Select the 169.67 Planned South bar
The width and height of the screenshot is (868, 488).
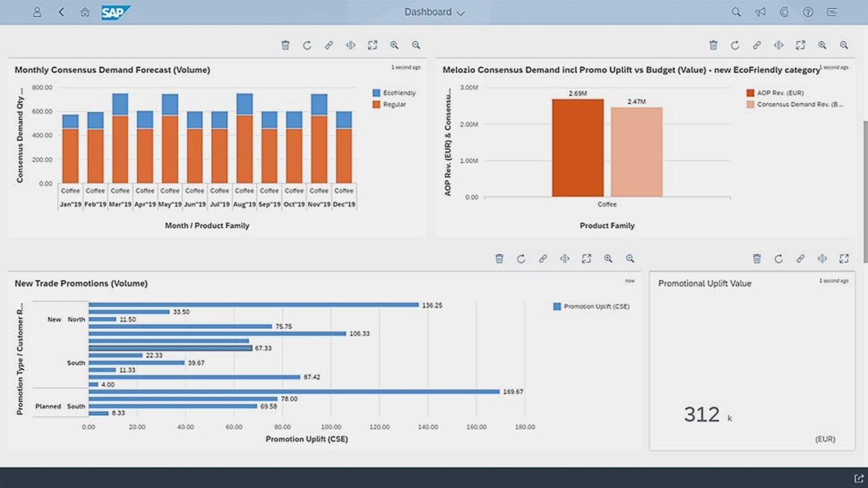294,392
